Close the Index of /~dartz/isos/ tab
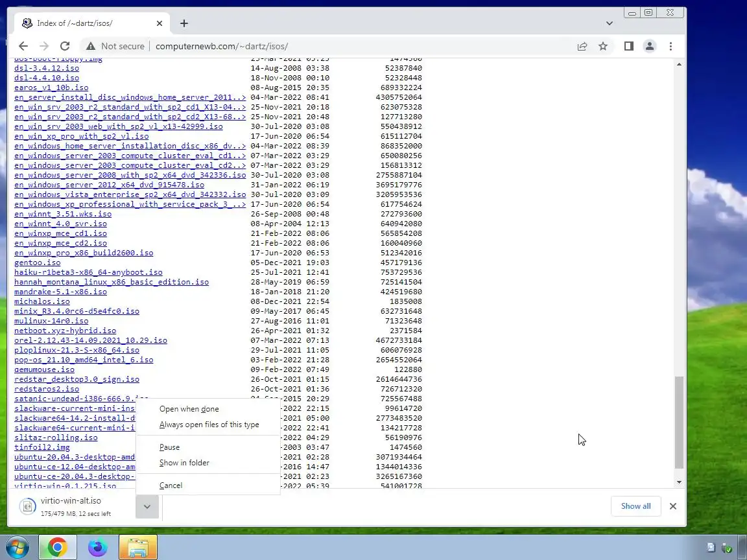The image size is (747, 560). (x=159, y=23)
